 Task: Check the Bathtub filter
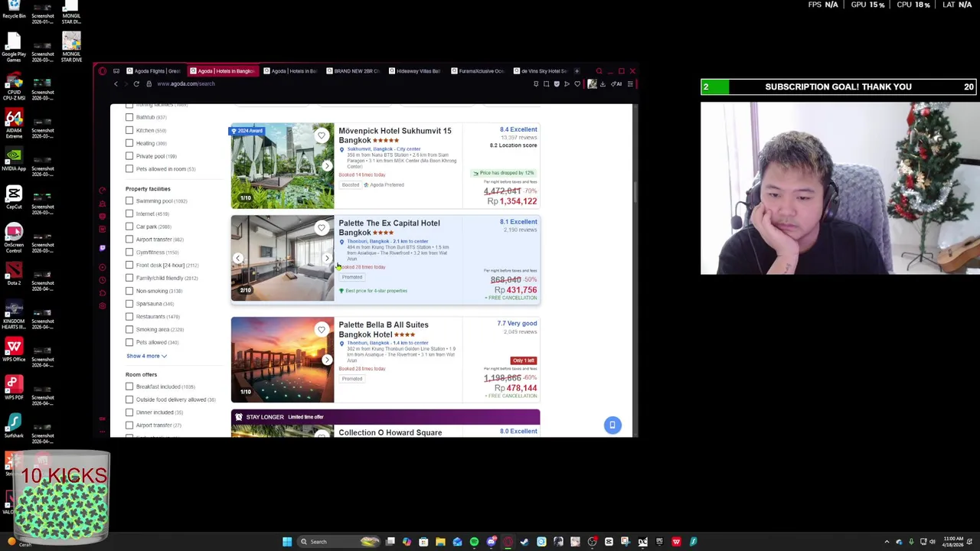point(129,117)
